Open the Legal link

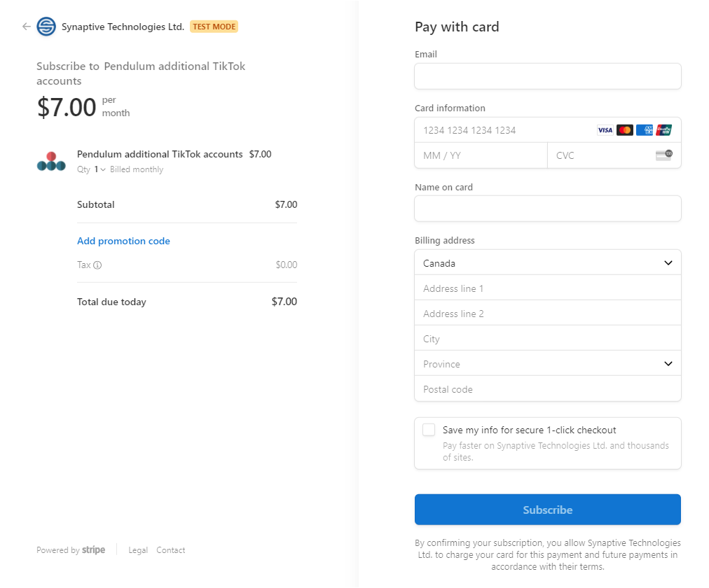(138, 550)
